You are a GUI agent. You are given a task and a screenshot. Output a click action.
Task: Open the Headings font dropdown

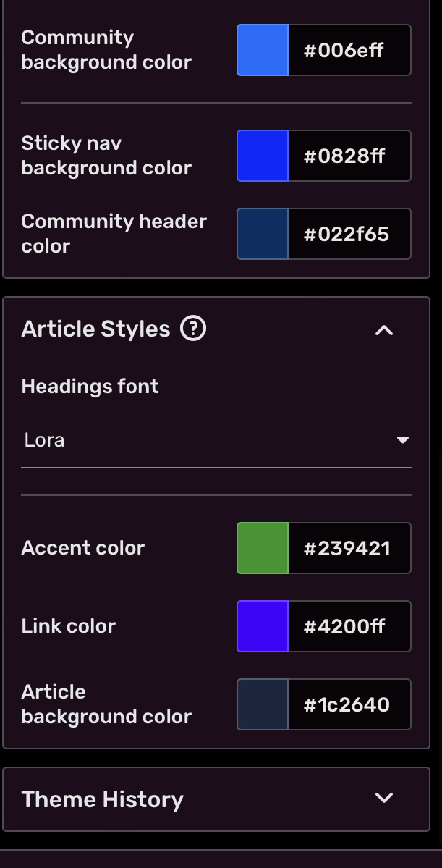pos(216,439)
